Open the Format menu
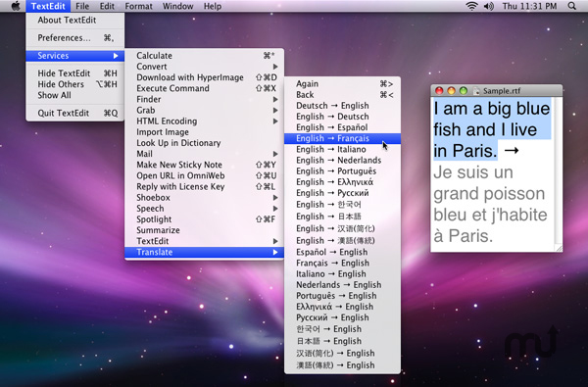Viewport: 588px width, 387px height. [x=138, y=6]
